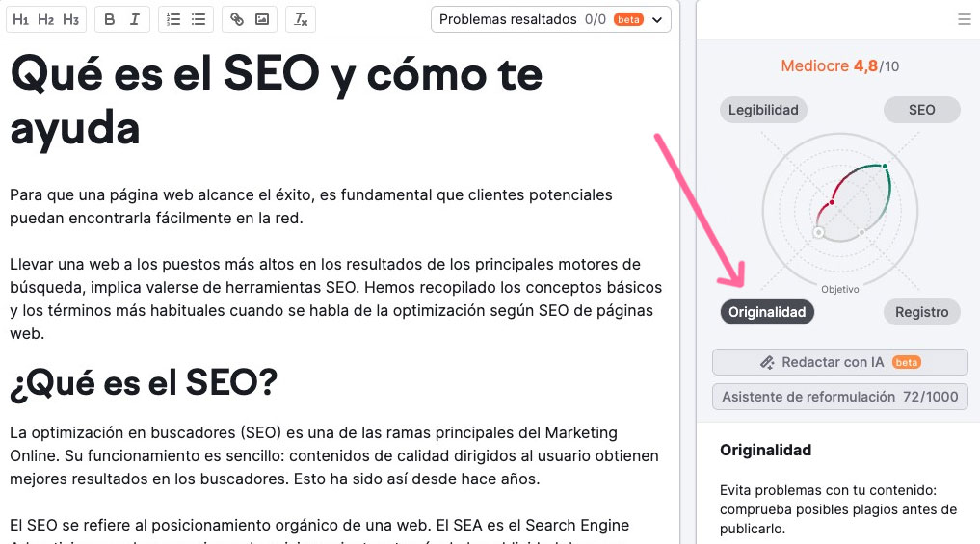Select the SEO tab

pos(921,110)
